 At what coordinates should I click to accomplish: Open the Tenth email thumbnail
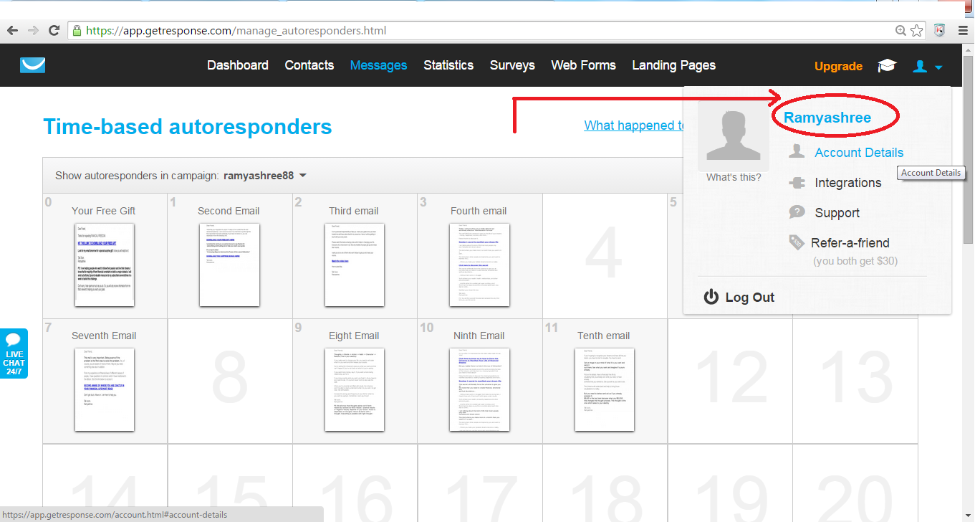[x=604, y=389]
